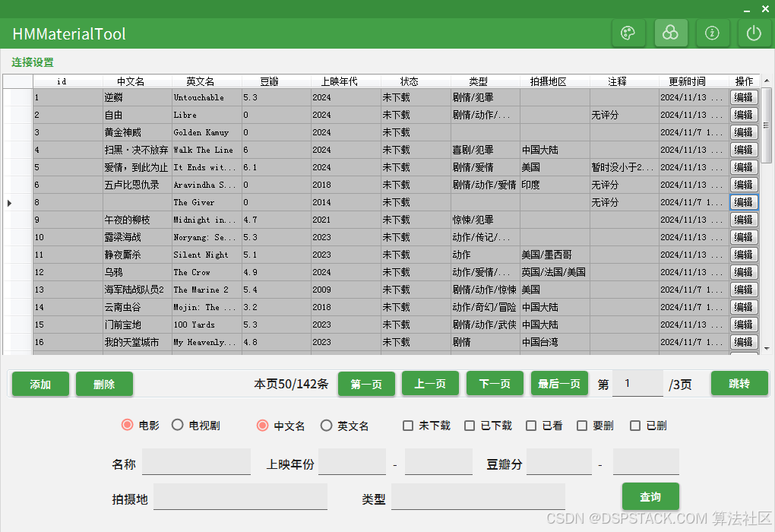Select the cell 五卢比恩仇录
The image size is (775, 532).
tap(138, 185)
